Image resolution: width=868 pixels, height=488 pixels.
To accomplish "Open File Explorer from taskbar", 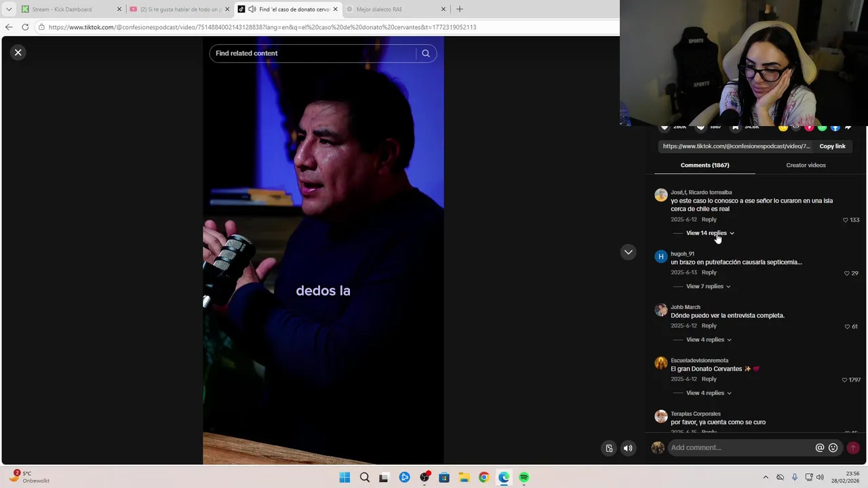I will click(464, 478).
